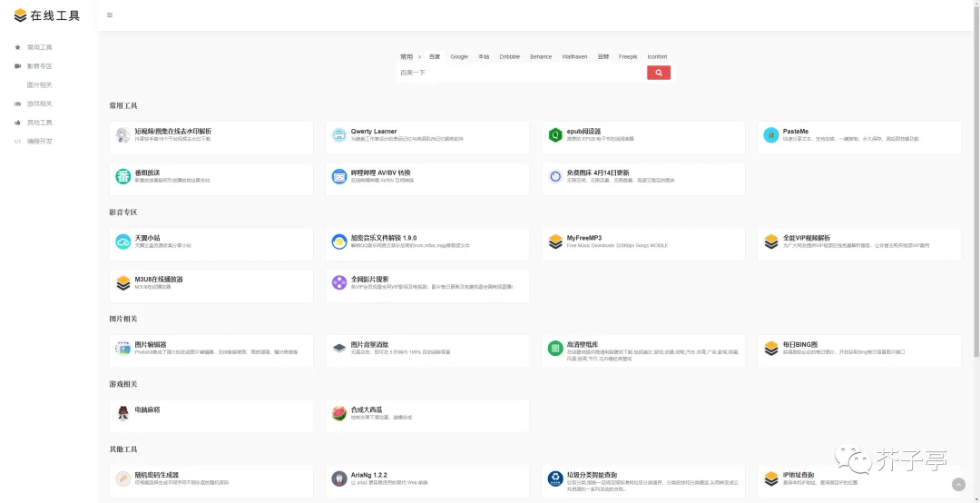Viewport: 980px width, 503px height.
Task: Click the green epub阅读器 hexagon icon
Action: (555, 135)
